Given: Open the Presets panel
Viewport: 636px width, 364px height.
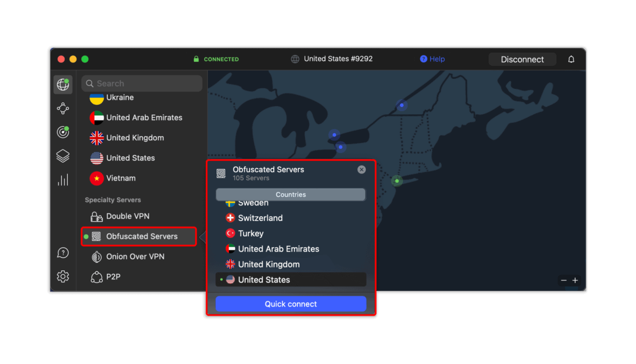Looking at the screenshot, I should 63,156.
